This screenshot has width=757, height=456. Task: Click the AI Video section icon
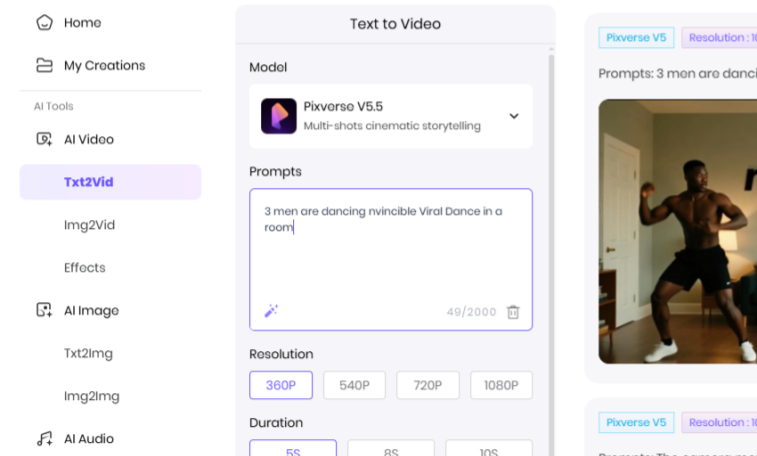pos(44,139)
